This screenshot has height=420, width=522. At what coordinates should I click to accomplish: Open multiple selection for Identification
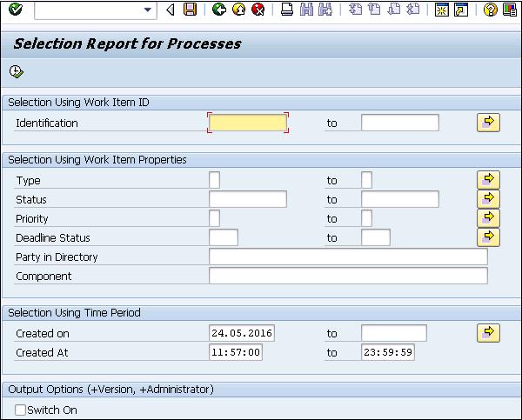click(x=488, y=123)
